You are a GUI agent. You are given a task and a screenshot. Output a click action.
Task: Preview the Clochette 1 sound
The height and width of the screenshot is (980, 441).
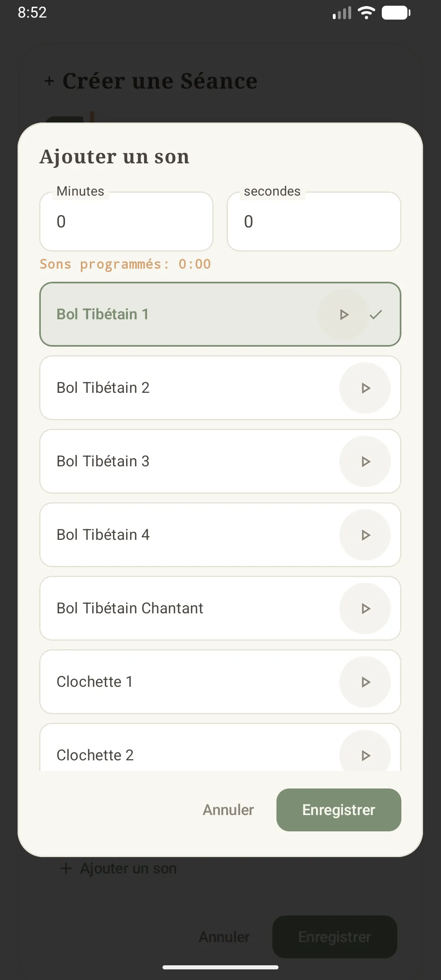pos(365,682)
